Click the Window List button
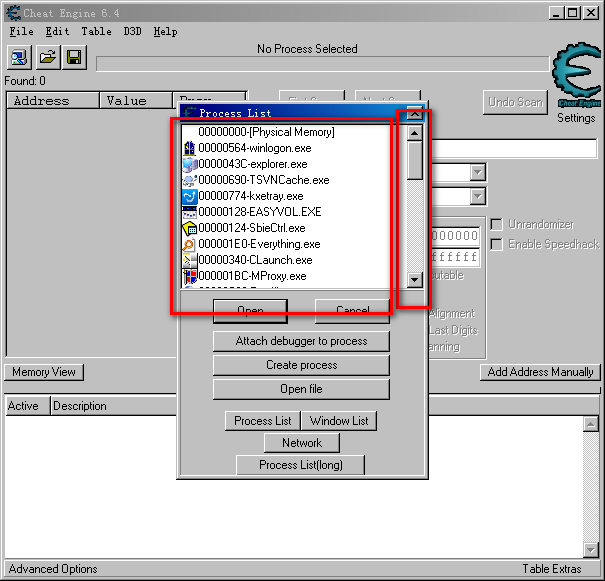This screenshot has height=581, width=605. point(339,421)
